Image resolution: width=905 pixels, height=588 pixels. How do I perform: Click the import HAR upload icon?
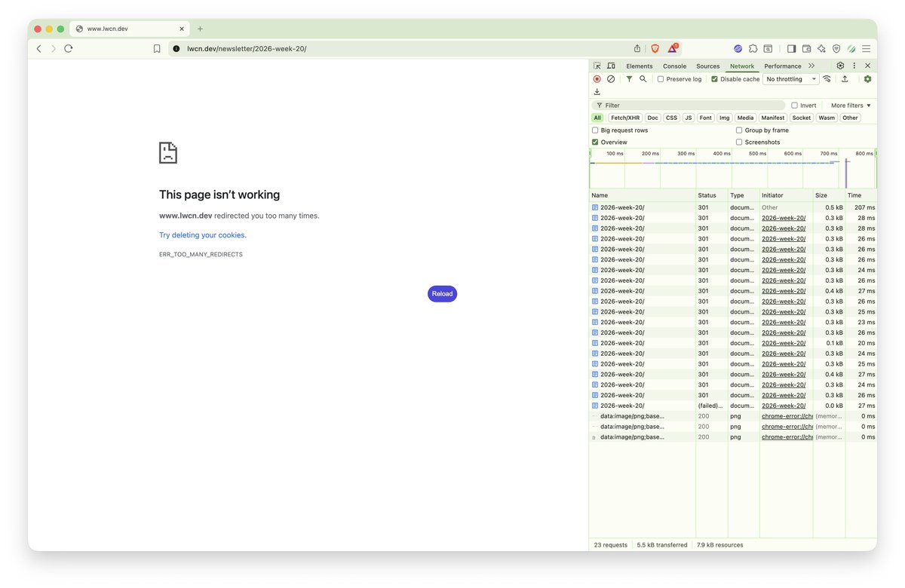[x=845, y=79]
